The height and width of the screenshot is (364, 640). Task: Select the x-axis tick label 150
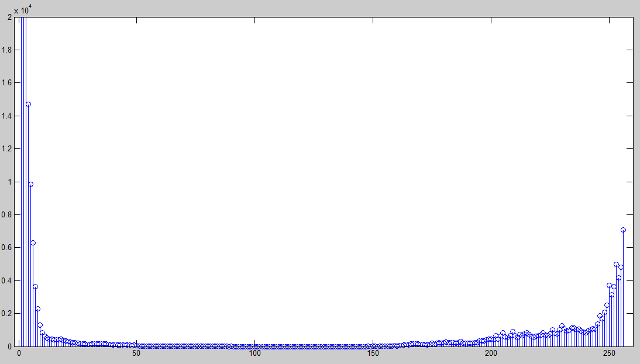(x=373, y=354)
